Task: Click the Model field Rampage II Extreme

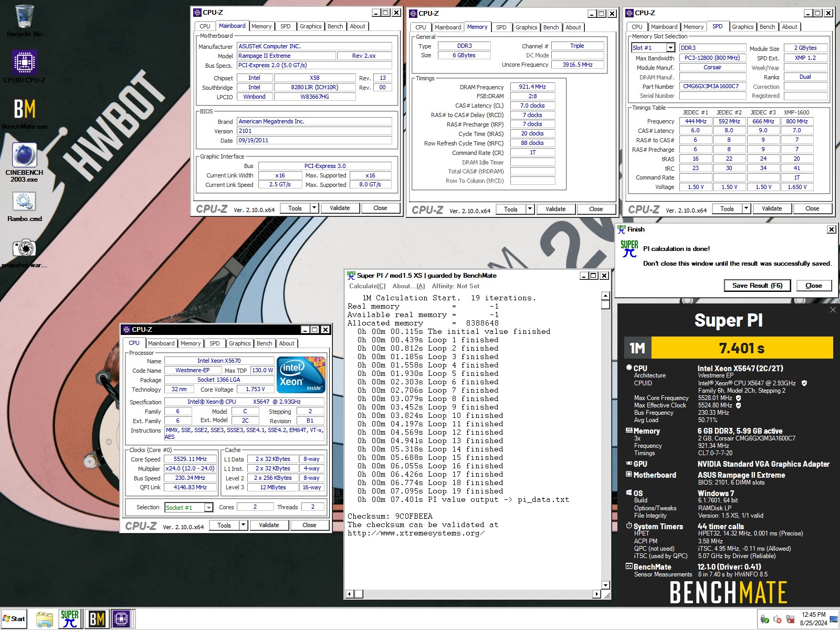Action: pos(286,56)
